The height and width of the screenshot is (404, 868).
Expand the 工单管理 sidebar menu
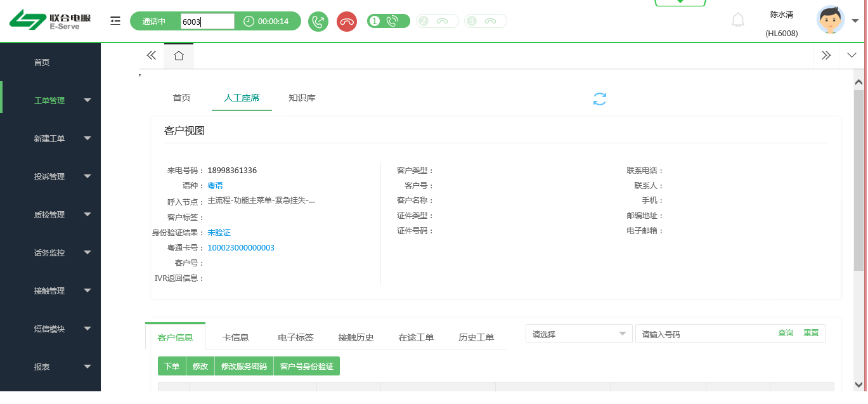(x=63, y=100)
